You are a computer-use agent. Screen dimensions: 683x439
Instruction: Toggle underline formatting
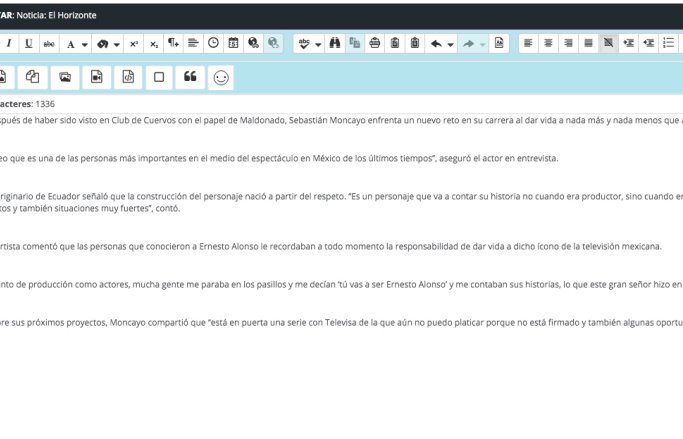click(29, 44)
